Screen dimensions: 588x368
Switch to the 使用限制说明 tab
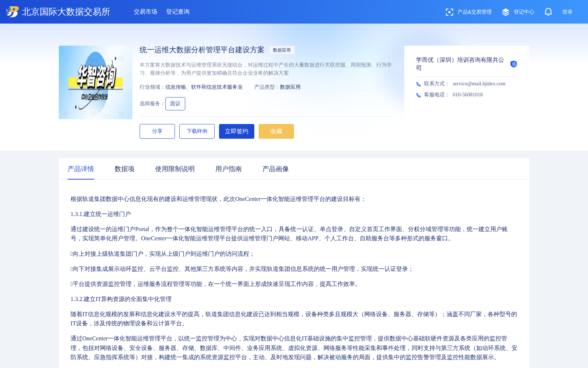click(x=175, y=169)
